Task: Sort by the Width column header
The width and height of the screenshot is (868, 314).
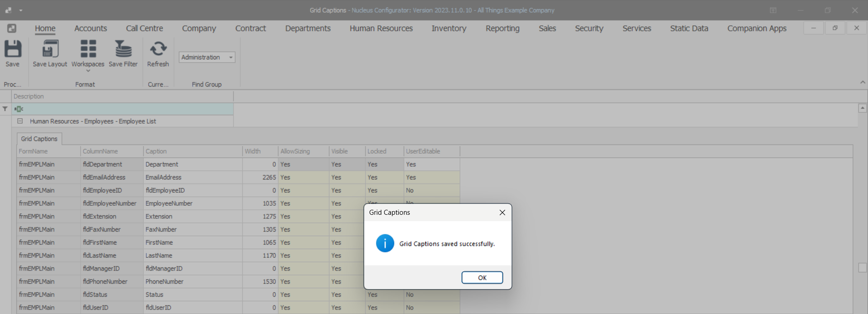Action: (260, 151)
